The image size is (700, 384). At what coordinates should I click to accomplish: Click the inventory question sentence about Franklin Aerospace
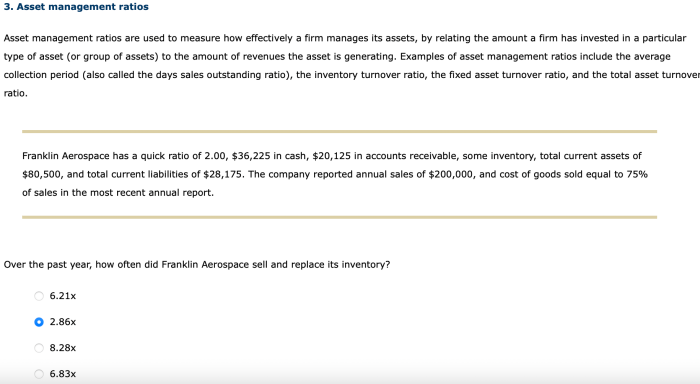coord(197,264)
